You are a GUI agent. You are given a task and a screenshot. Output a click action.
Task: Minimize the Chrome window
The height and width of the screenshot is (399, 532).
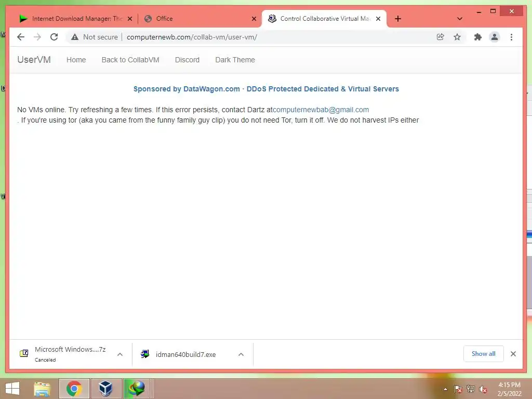point(478,11)
